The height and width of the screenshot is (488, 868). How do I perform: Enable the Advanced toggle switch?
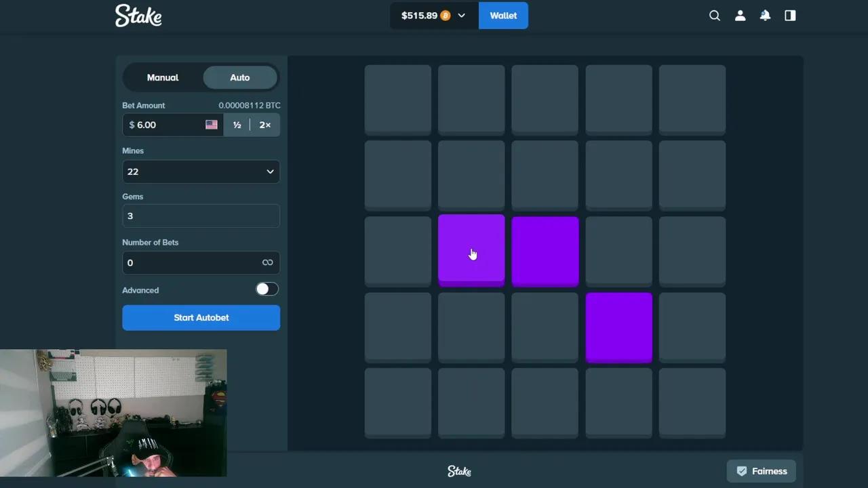pyautogui.click(x=267, y=289)
